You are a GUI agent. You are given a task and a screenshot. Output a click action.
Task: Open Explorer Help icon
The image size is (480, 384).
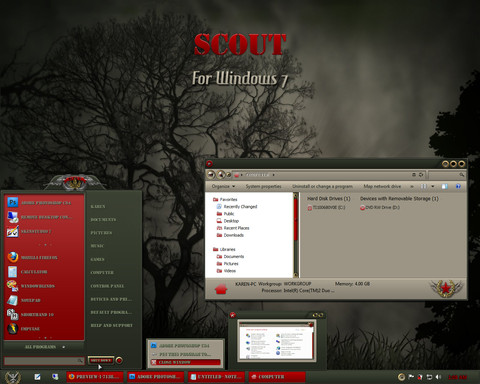pos(458,186)
